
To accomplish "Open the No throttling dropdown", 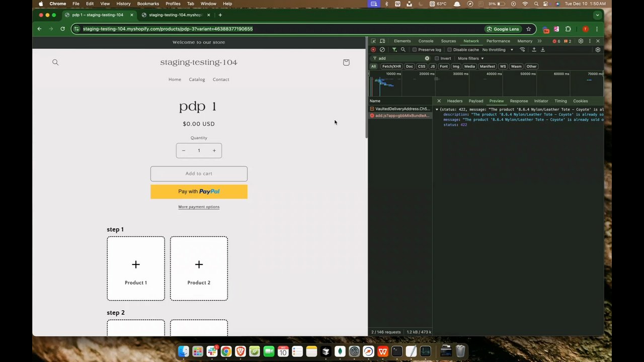I will point(498,50).
